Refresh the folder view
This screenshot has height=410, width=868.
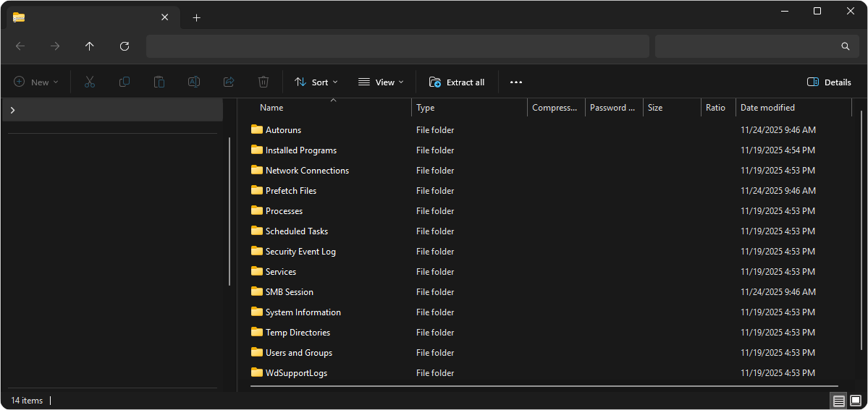125,46
